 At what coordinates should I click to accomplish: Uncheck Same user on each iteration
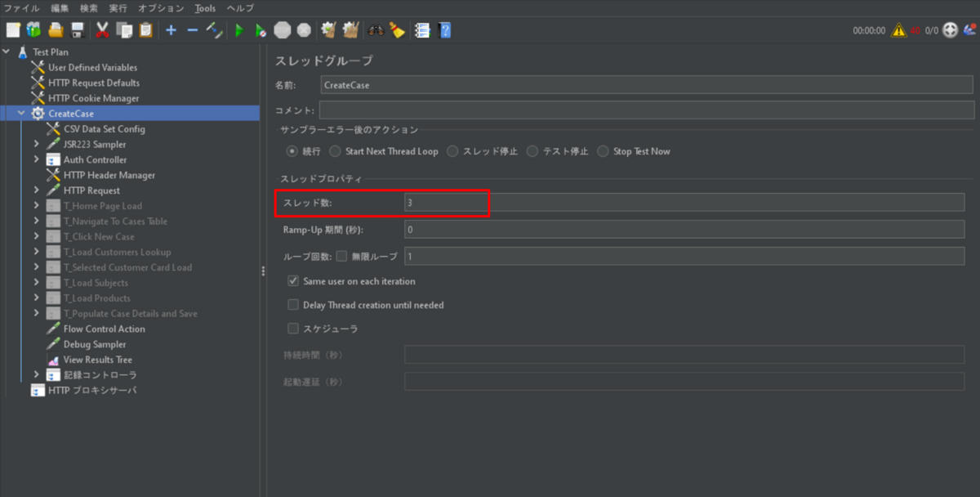(x=293, y=281)
